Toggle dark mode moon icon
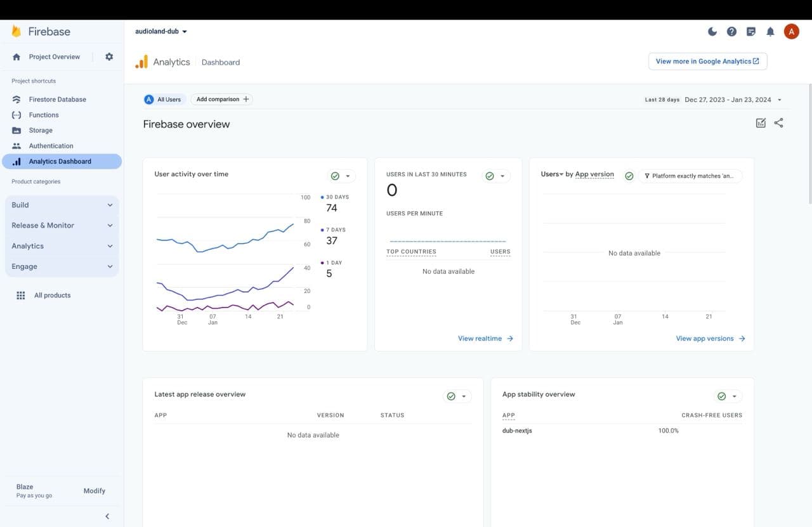 click(x=712, y=31)
